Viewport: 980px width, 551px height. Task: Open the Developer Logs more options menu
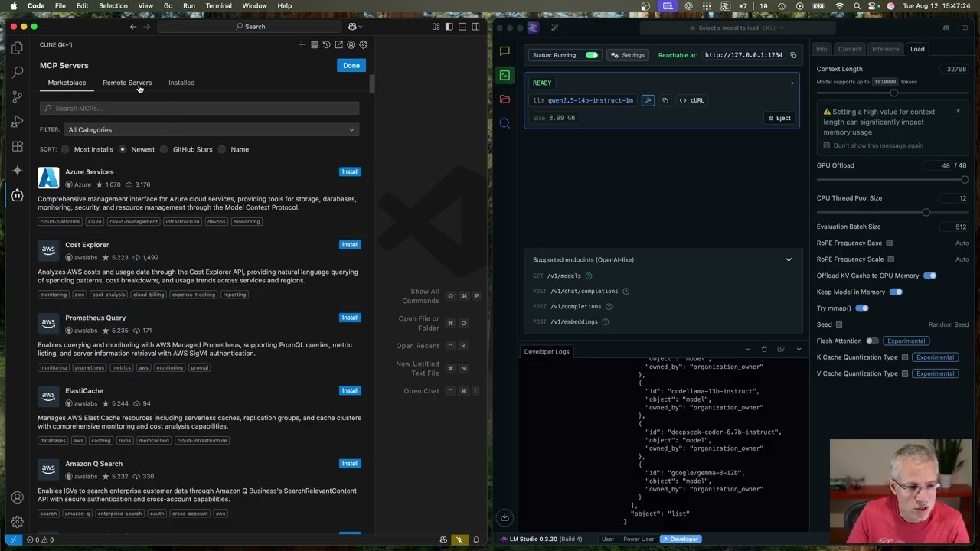(x=747, y=350)
